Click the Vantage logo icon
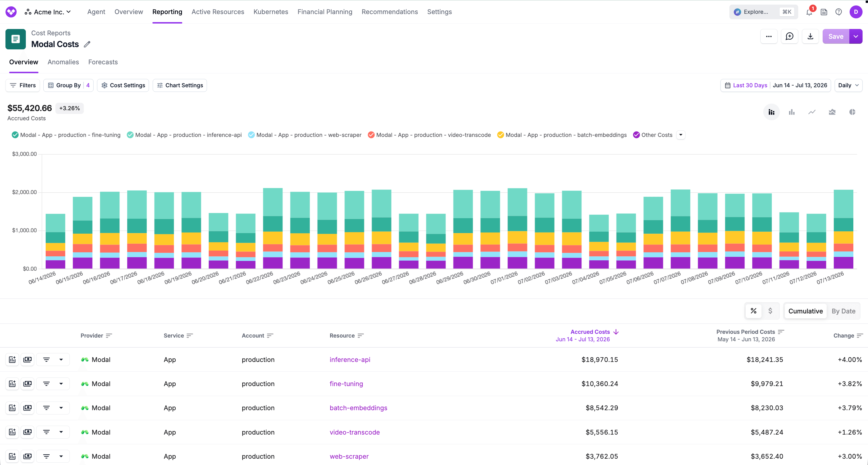This screenshot has height=465, width=868. (11, 12)
